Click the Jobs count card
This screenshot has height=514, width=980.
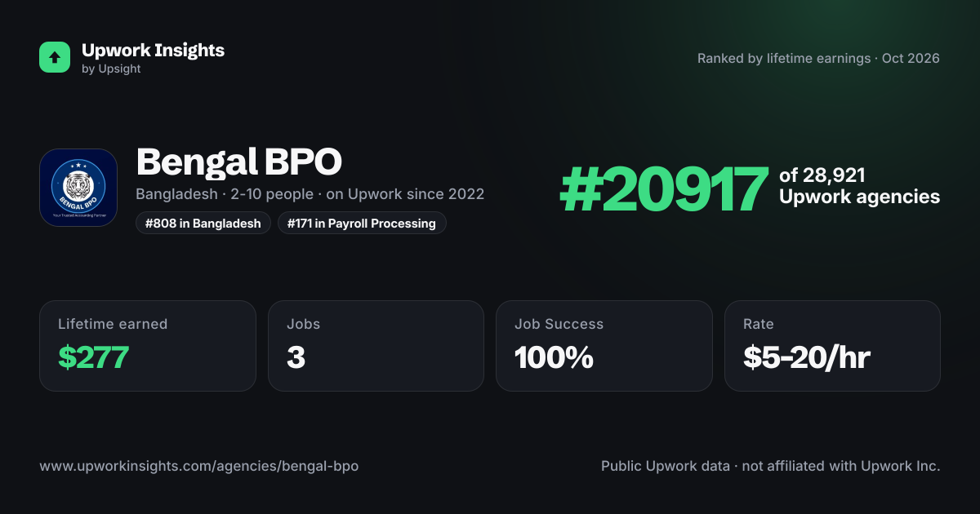tap(376, 346)
